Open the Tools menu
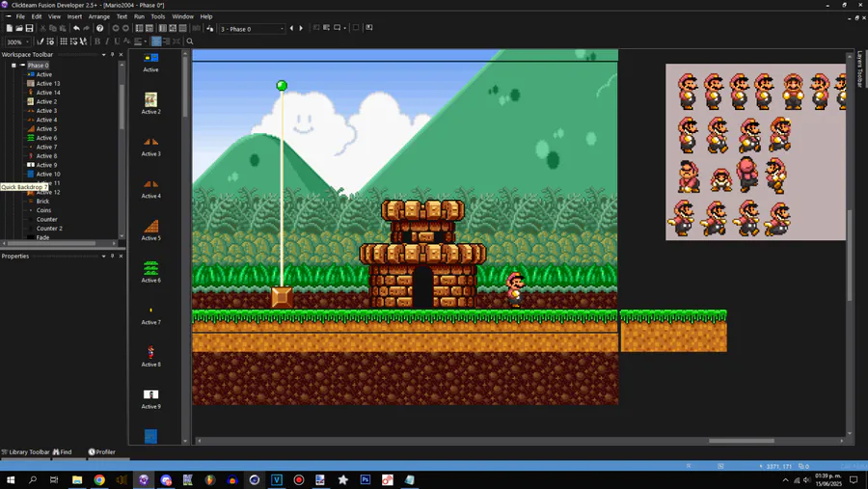Image resolution: width=868 pixels, height=489 pixels. pyautogui.click(x=158, y=16)
